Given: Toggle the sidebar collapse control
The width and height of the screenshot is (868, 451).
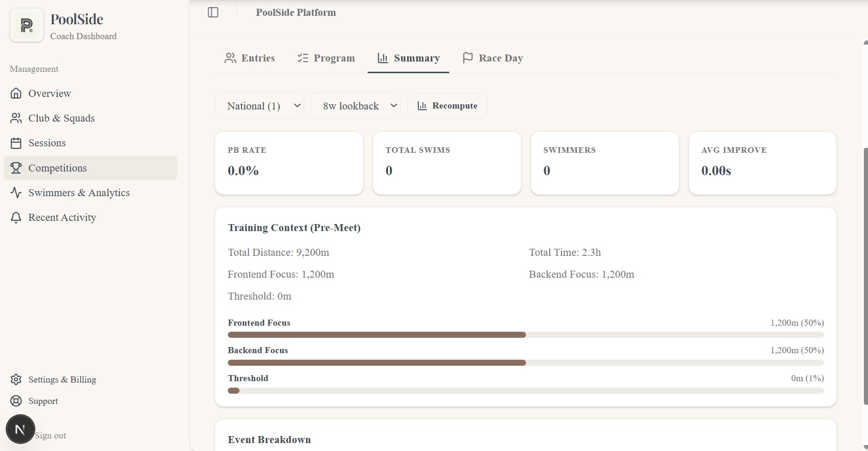Looking at the screenshot, I should [x=213, y=12].
